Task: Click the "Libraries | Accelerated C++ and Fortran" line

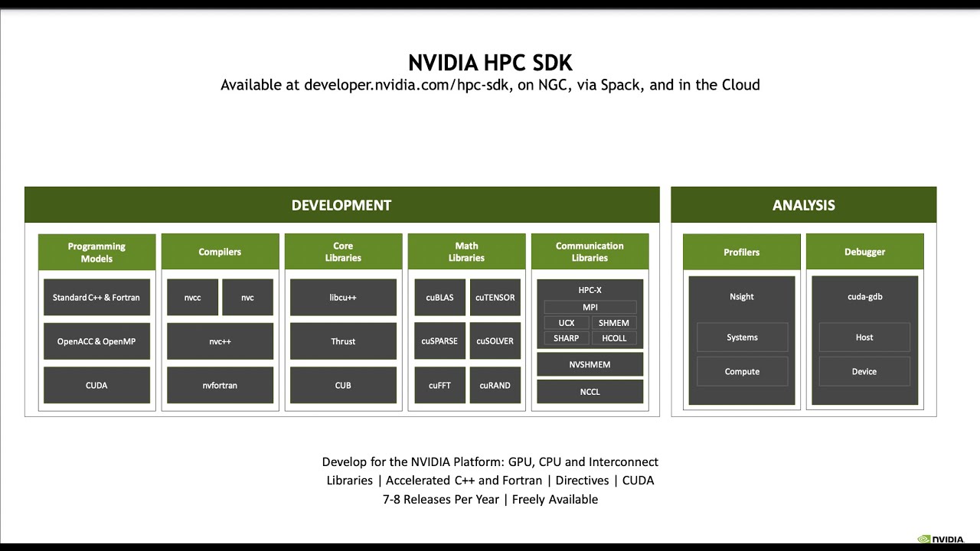Action: [x=490, y=481]
